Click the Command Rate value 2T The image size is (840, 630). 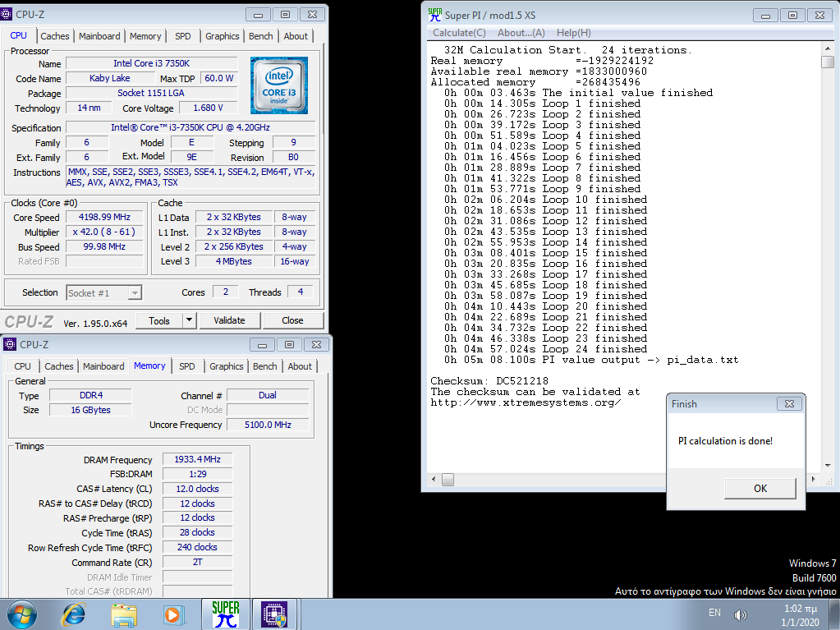pyautogui.click(x=197, y=562)
